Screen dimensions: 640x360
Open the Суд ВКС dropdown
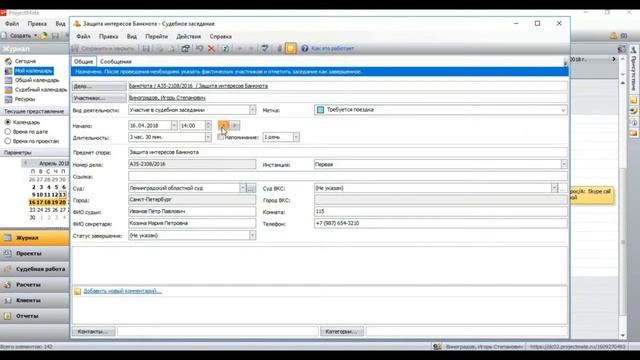coord(554,188)
